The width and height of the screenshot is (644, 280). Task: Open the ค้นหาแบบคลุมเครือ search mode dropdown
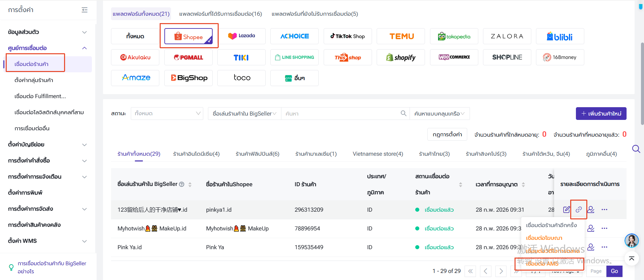click(x=439, y=114)
